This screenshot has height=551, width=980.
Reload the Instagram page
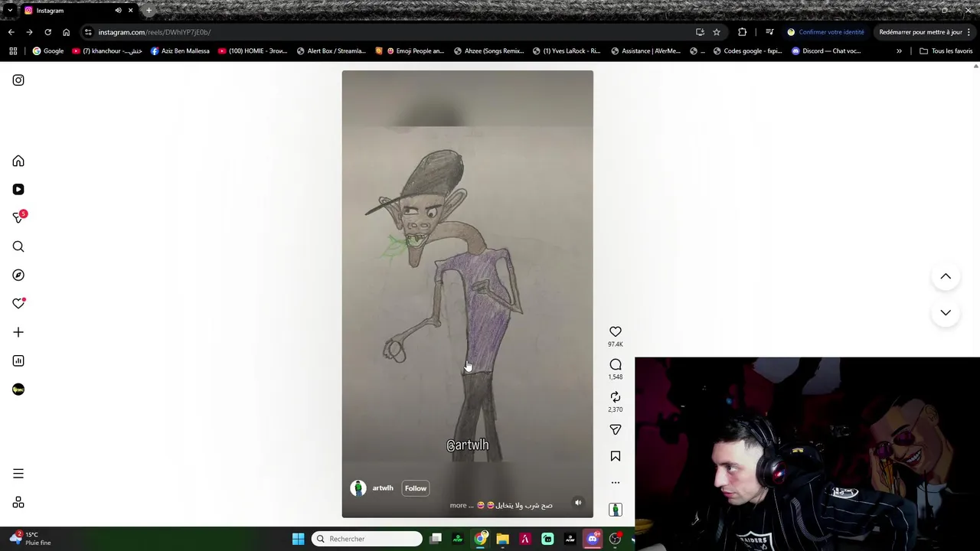(x=47, y=32)
